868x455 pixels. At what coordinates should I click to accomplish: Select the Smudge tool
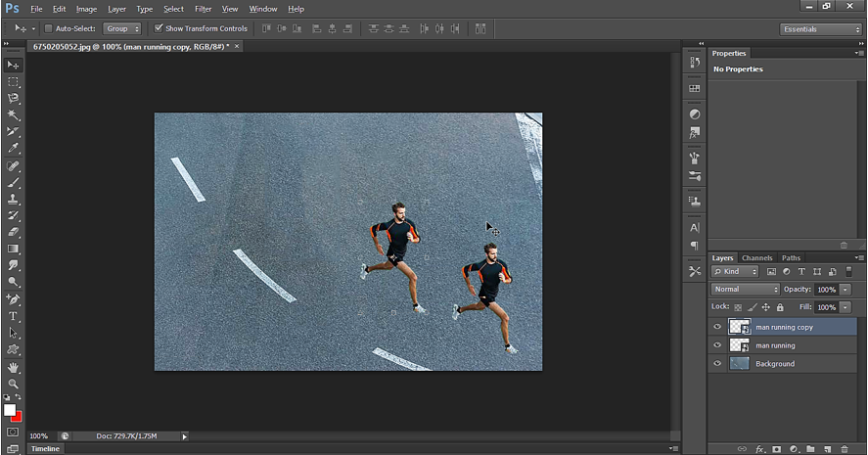point(13,265)
